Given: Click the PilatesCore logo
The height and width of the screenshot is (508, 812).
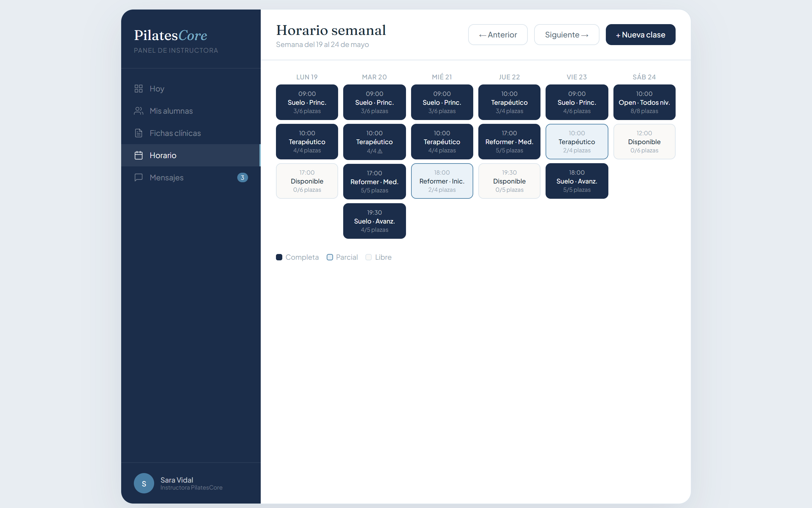Looking at the screenshot, I should (x=170, y=35).
